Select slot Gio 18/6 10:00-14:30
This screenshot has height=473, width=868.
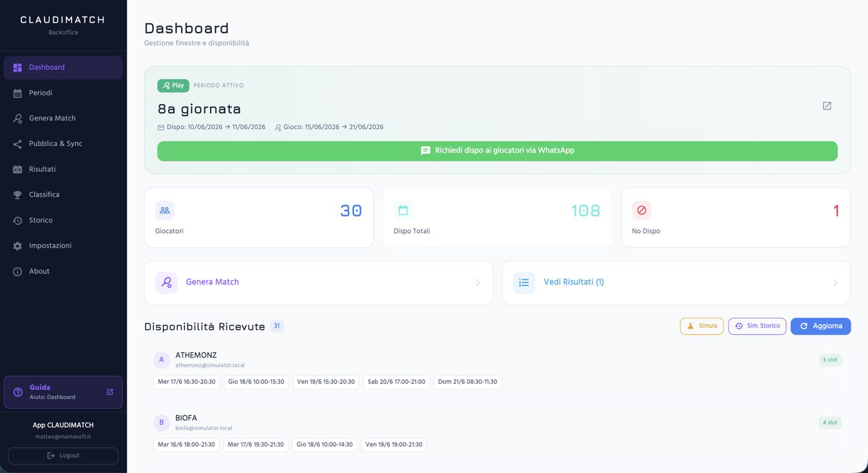click(x=325, y=445)
